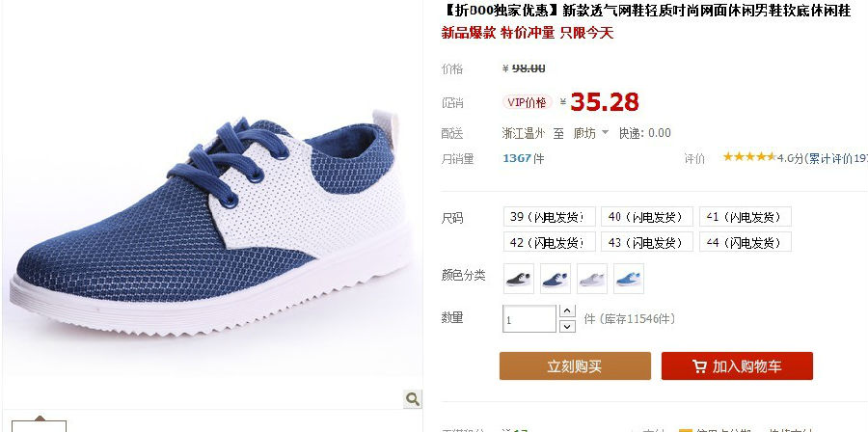Increase quantity with the up arrow
Image resolution: width=868 pixels, height=432 pixels.
point(567,311)
